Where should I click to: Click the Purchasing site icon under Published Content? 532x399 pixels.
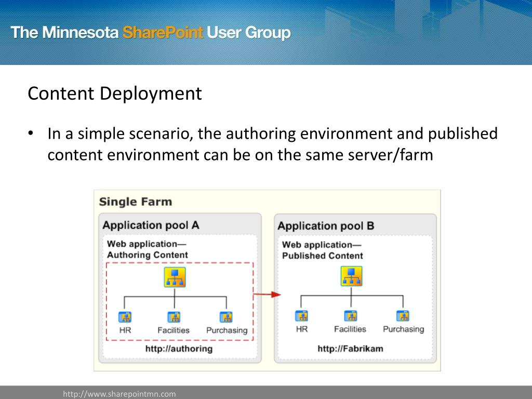tap(403, 316)
